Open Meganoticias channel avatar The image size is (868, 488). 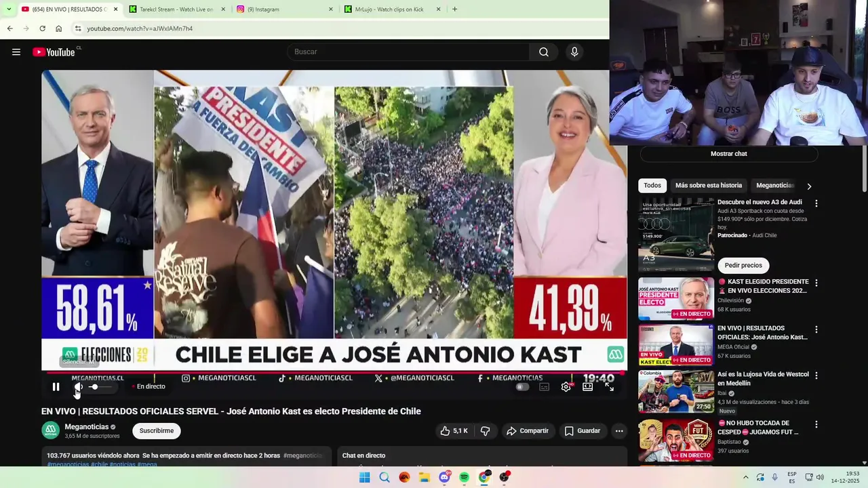50,430
